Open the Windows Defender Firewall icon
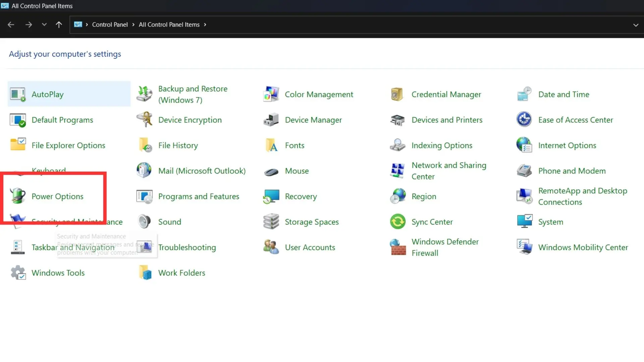644x362 pixels. [x=398, y=247]
